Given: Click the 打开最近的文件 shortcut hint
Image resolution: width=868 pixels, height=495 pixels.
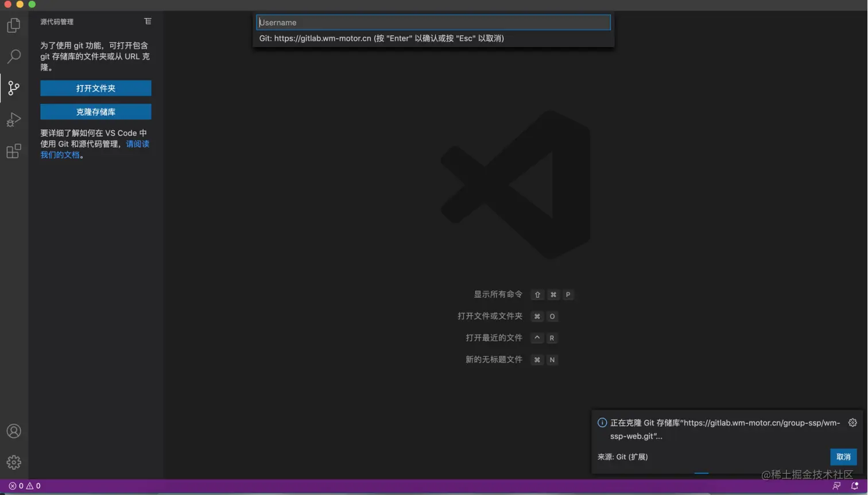Looking at the screenshot, I should coord(494,338).
